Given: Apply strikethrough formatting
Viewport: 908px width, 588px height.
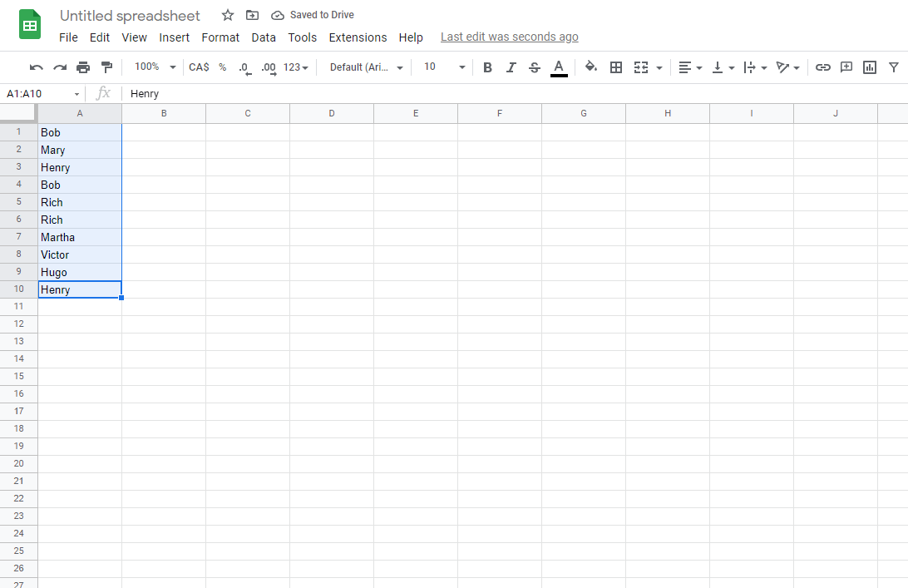Looking at the screenshot, I should click(535, 67).
